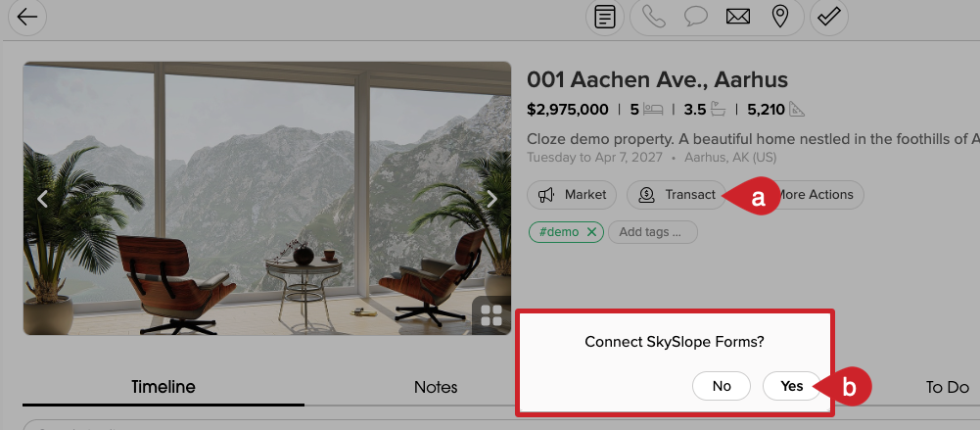Click the map location pin icon
This screenshot has width=980, height=430.
coord(780,17)
